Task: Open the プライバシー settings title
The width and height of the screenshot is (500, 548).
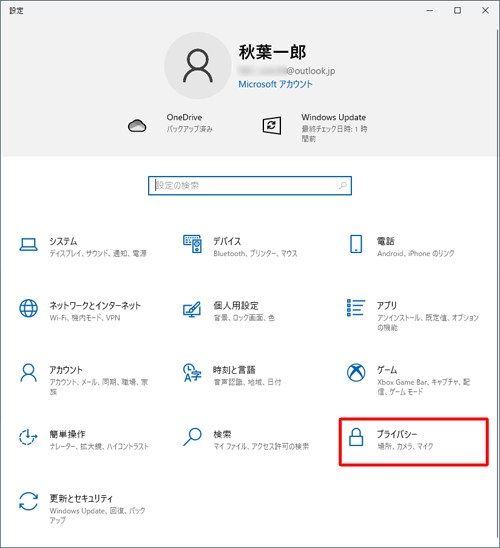Action: (x=397, y=434)
